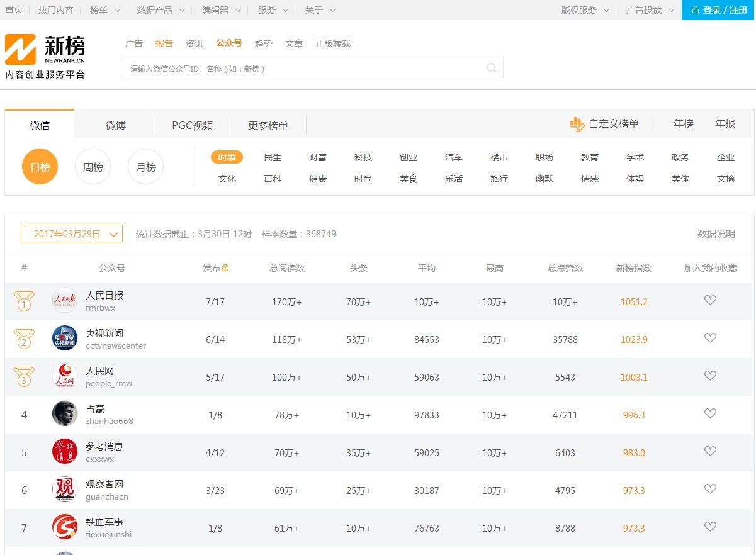Expand the 关于 top menu

tap(320, 10)
